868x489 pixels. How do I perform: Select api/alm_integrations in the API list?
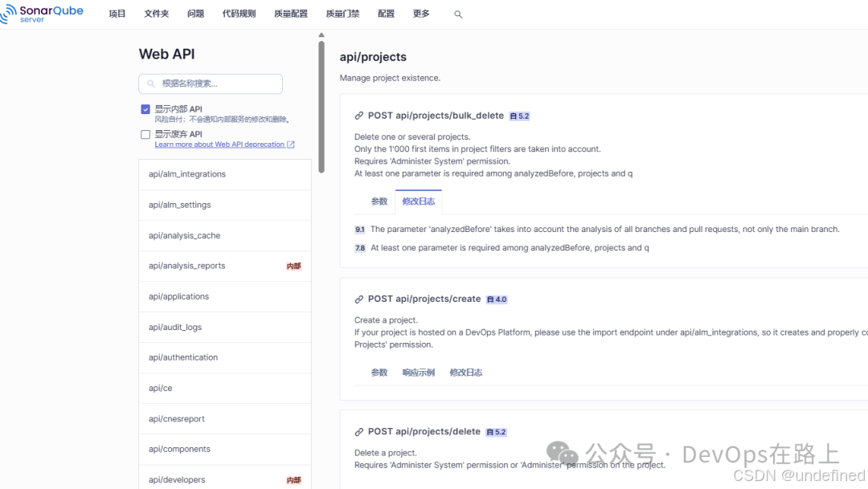225,174
